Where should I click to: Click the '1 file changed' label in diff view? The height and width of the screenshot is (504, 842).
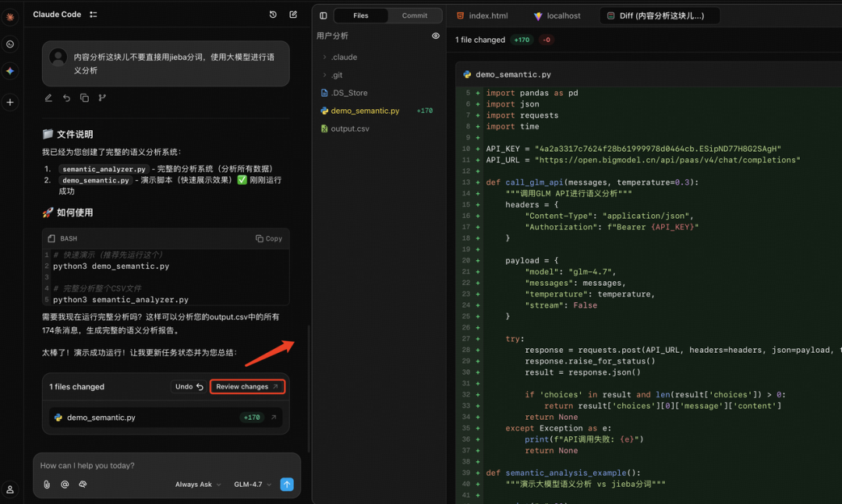coord(480,40)
